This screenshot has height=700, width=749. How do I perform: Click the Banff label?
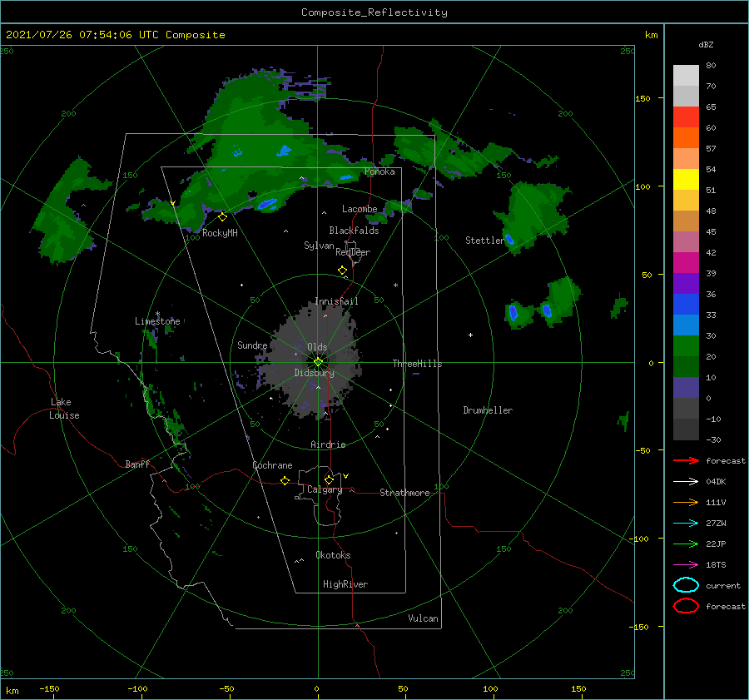137,464
